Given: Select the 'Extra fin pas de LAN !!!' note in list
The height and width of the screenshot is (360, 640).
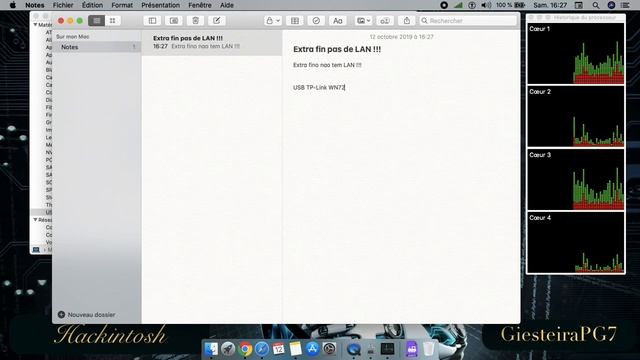Looking at the screenshot, I should click(212, 42).
